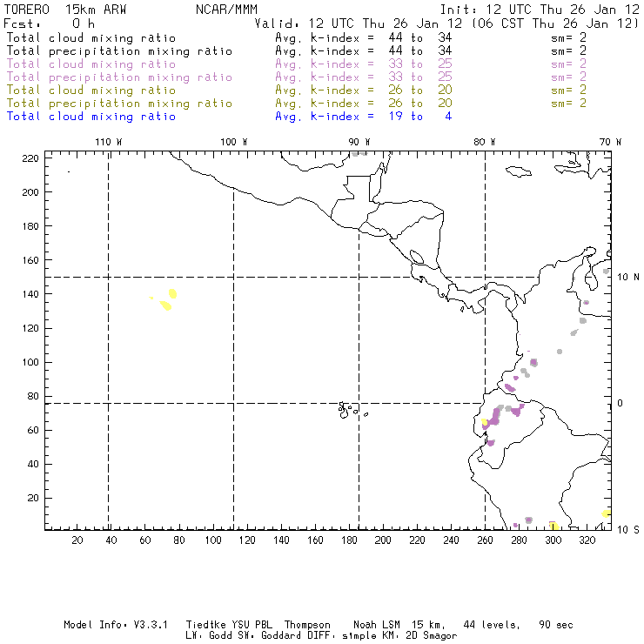Select the 'NCAR/MMM' header label

[x=226, y=10]
